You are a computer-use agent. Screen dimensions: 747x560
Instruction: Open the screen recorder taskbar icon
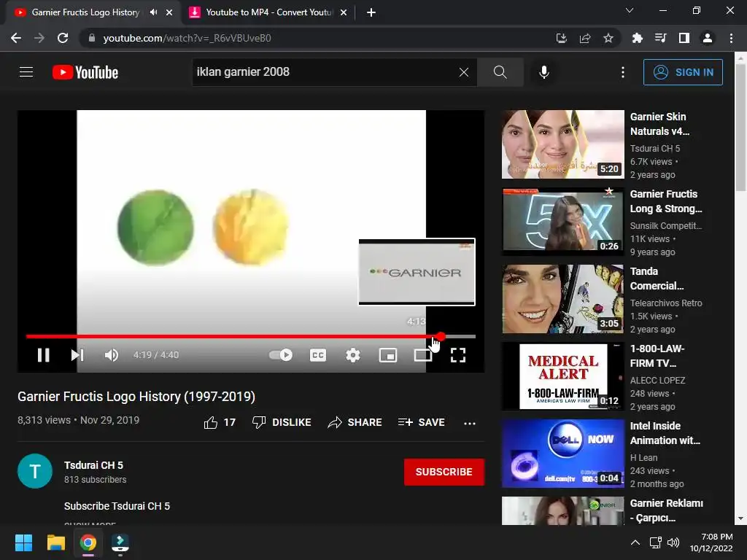coord(120,542)
